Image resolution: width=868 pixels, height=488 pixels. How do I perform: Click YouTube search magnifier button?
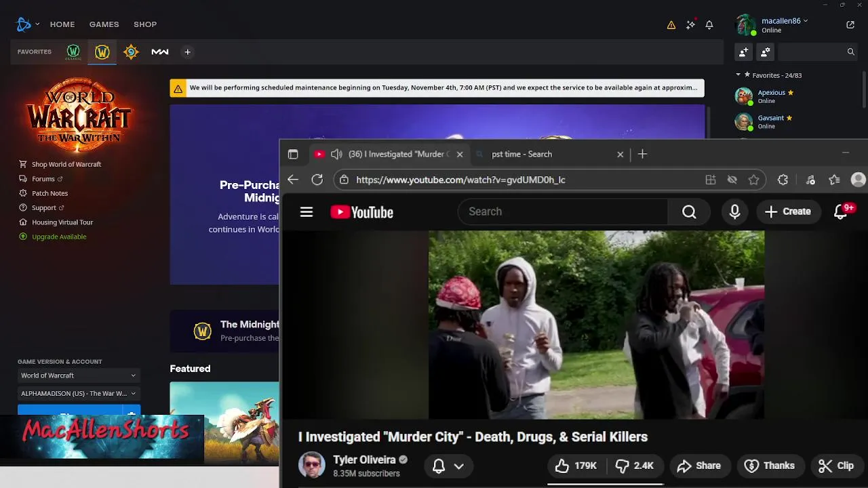[689, 212]
